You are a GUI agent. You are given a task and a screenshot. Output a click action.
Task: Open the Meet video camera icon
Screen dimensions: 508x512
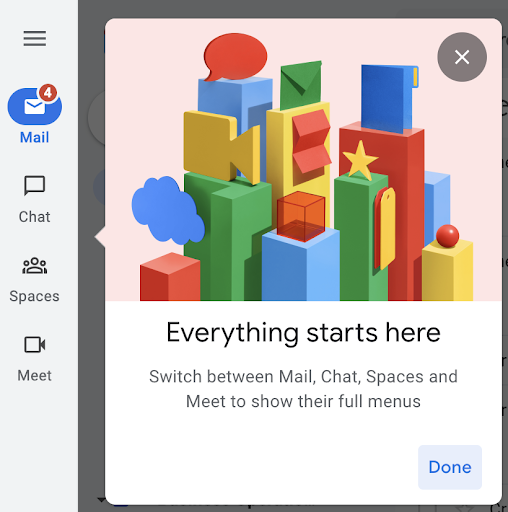(x=34, y=344)
